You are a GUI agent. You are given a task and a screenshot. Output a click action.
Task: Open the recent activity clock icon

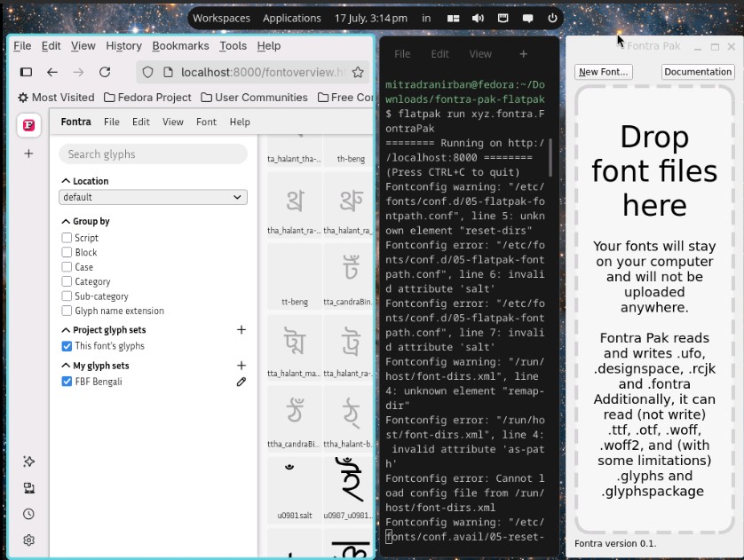(x=28, y=513)
